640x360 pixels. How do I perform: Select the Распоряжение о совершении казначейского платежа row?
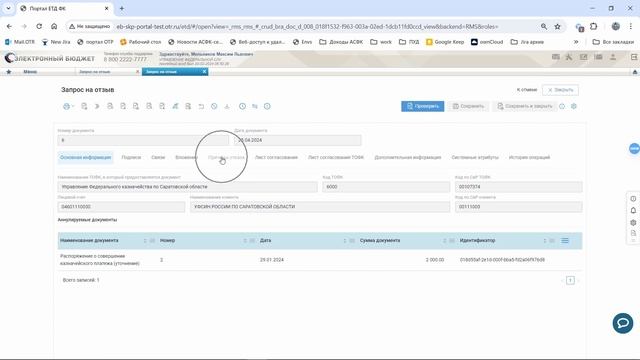[320, 260]
